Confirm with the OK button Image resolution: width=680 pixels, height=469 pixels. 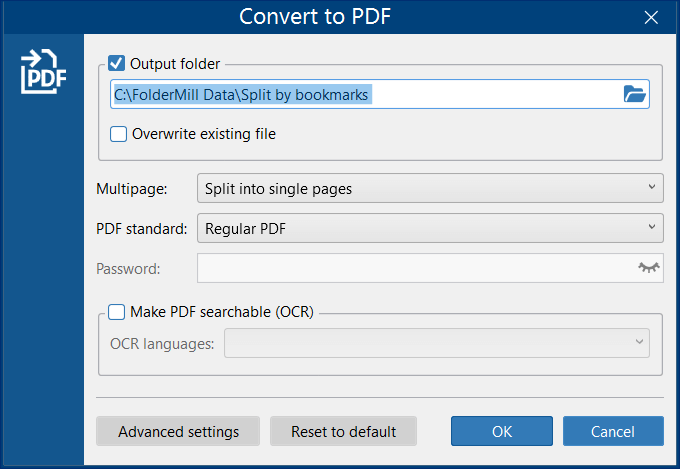click(502, 431)
